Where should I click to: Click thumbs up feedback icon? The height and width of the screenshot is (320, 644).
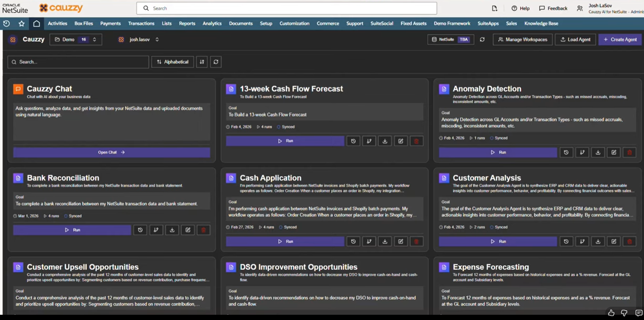point(611,313)
